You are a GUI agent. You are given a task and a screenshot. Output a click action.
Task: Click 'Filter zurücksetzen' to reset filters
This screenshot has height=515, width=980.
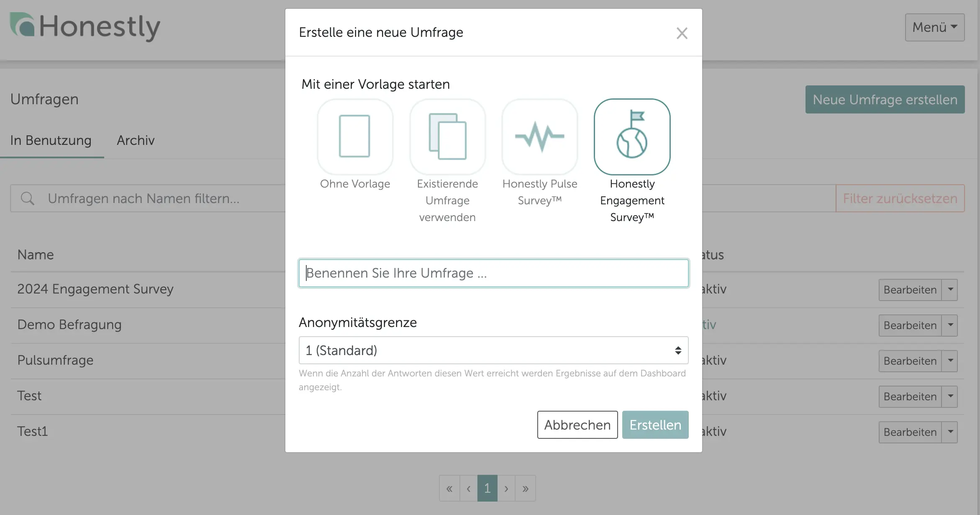pyautogui.click(x=900, y=198)
